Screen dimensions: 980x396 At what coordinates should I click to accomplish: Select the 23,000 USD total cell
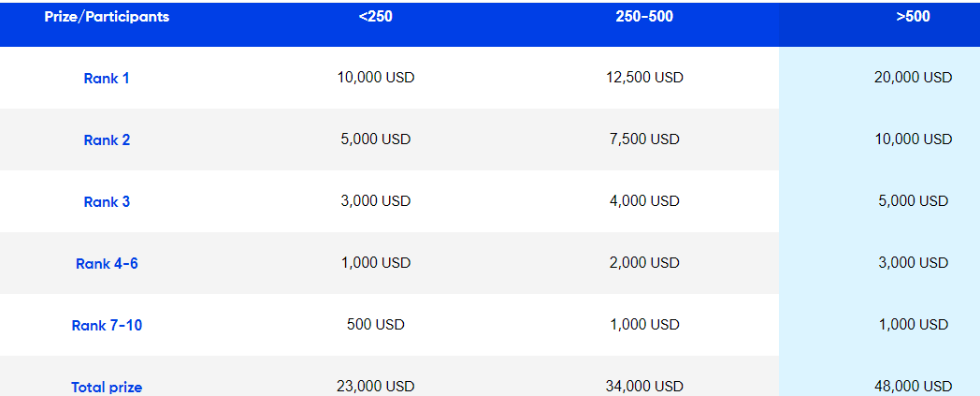(376, 387)
